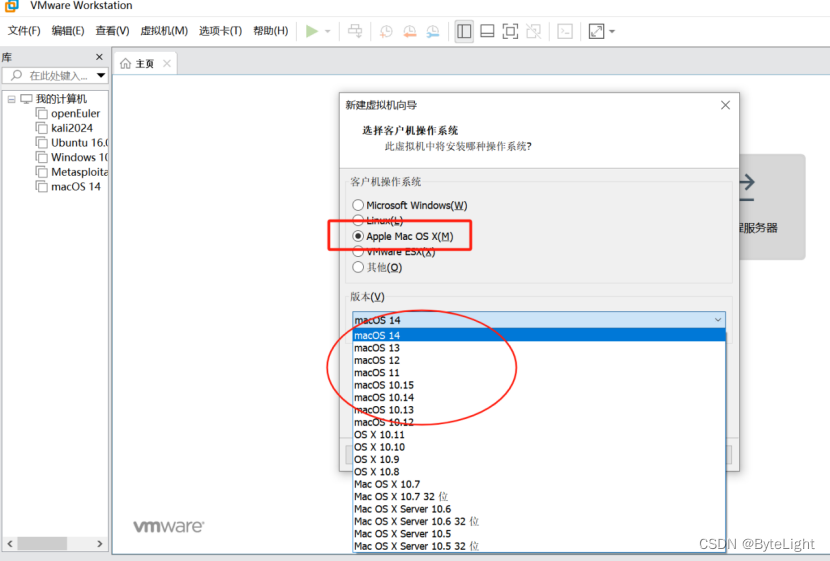Choose Mac OS X Server 10.5 32 位
830x561 pixels.
(x=539, y=546)
